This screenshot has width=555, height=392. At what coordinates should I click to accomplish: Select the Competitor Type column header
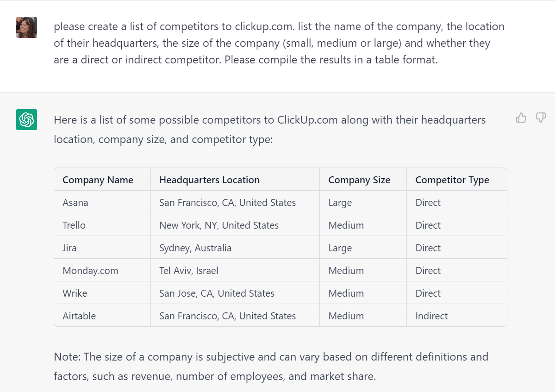(451, 180)
